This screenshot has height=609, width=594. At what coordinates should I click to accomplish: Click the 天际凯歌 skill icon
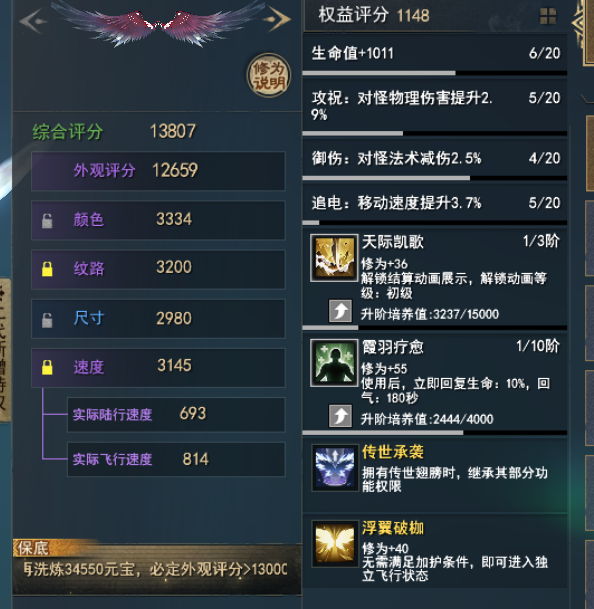(x=334, y=258)
